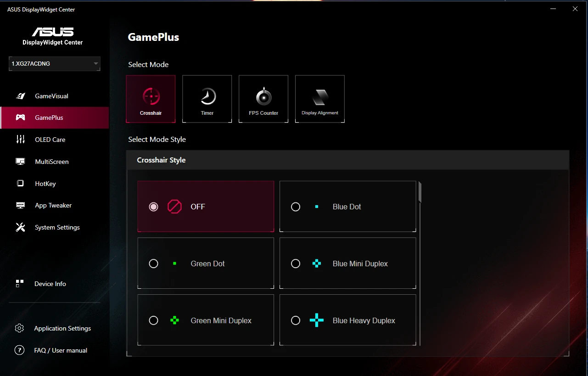Choose the Blue Heavy Duplex radio button

point(296,320)
